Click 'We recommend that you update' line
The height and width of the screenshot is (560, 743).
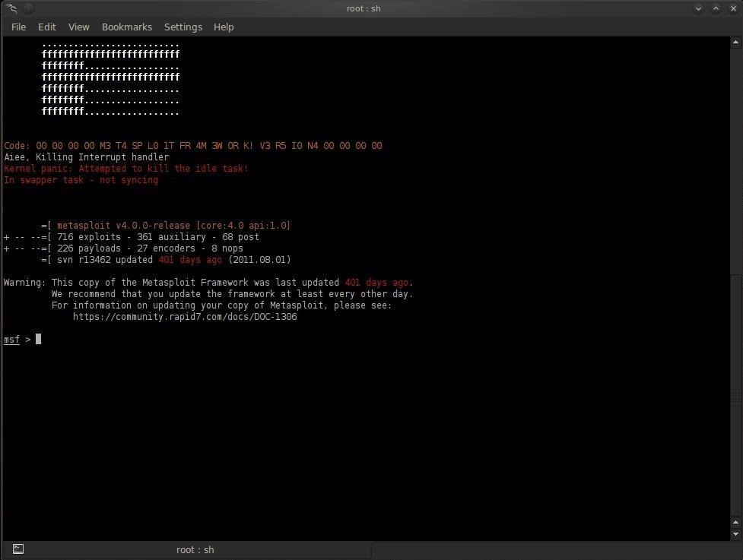tap(232, 294)
